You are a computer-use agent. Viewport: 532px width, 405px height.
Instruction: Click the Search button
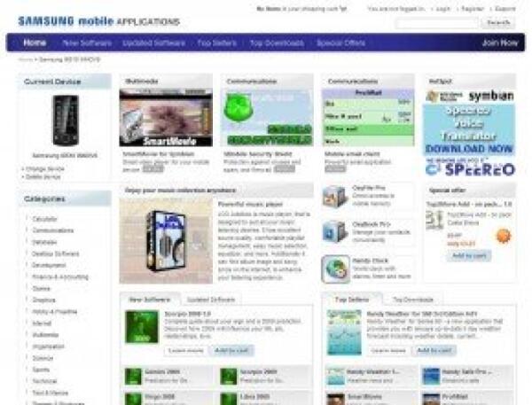click(x=497, y=23)
